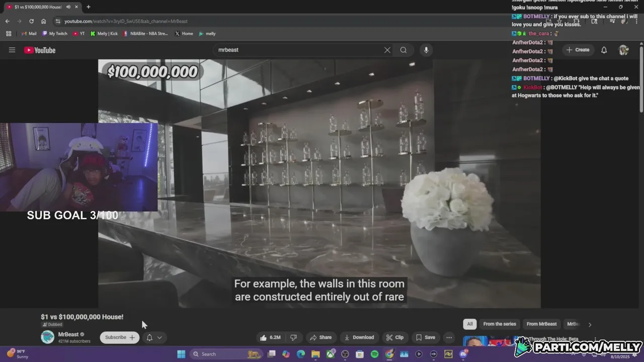
Task: View site information for youtube.com
Action: 58,21
